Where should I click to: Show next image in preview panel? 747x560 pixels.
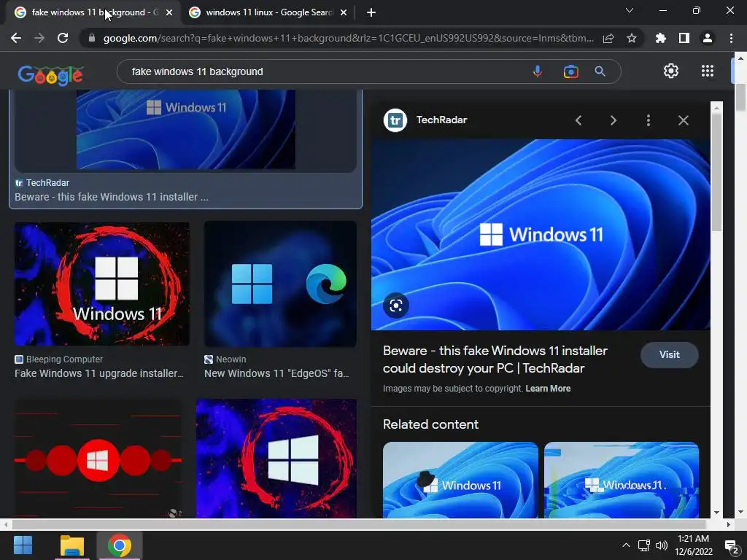[x=613, y=120]
